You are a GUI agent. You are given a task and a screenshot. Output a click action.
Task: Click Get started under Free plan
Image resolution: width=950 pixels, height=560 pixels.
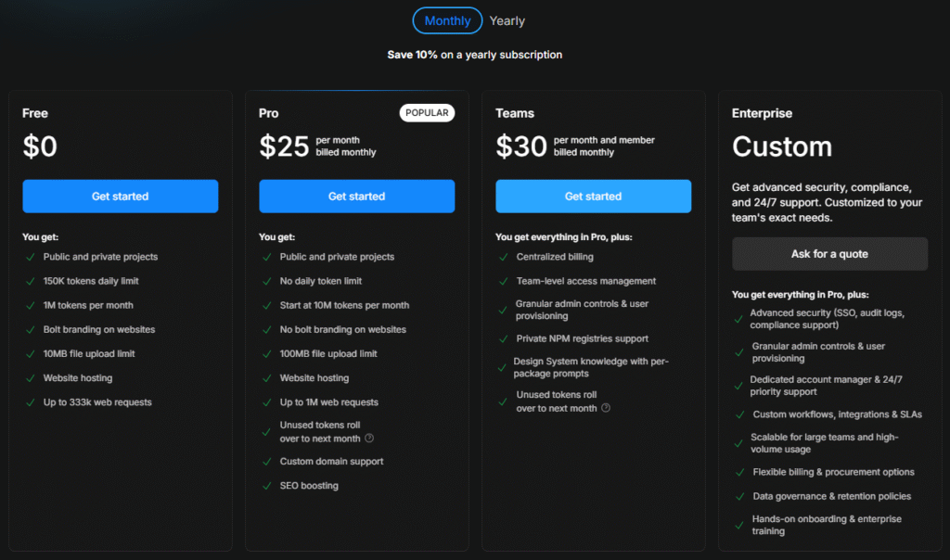point(120,197)
